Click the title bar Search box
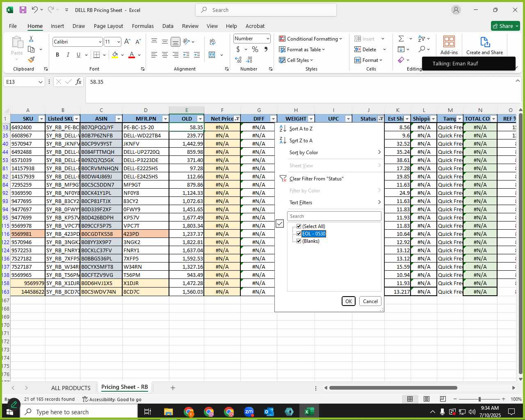 [266, 10]
